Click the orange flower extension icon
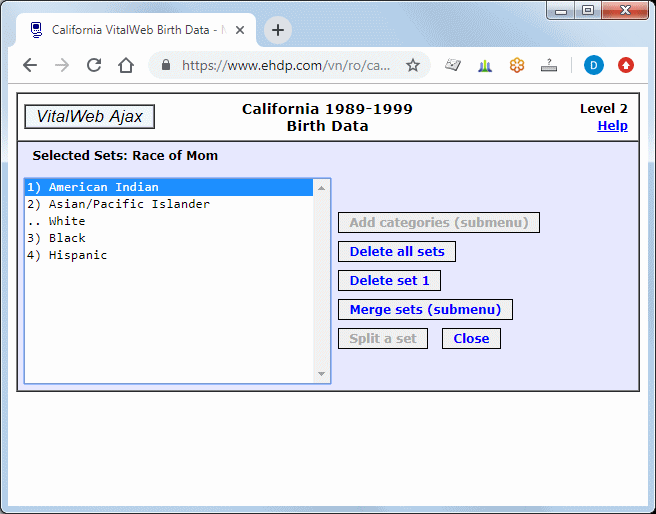The image size is (656, 514). click(517, 65)
